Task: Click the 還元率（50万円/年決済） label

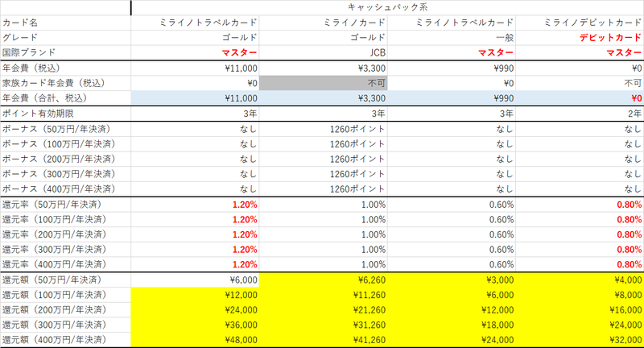Action: (x=52, y=205)
